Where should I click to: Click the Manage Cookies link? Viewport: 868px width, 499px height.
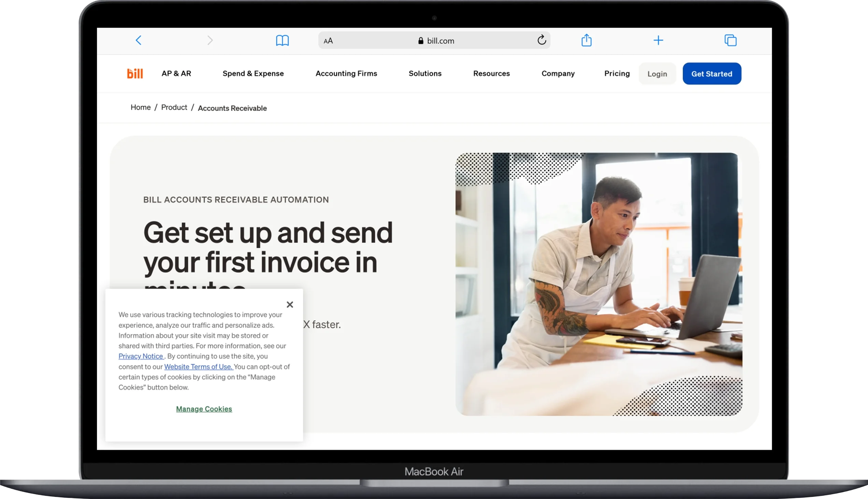click(x=204, y=409)
